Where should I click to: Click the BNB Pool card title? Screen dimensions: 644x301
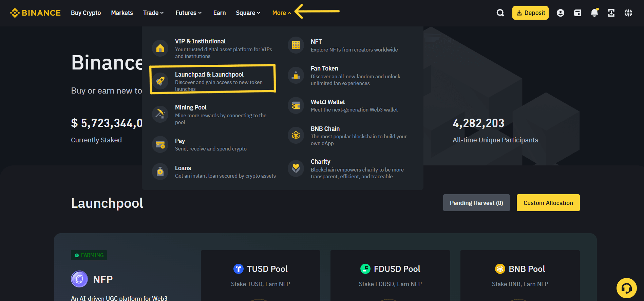[x=527, y=269]
